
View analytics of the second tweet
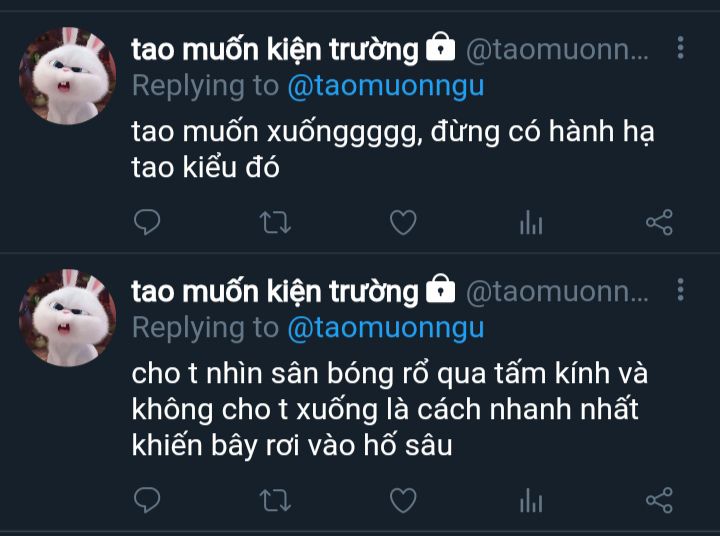(531, 500)
